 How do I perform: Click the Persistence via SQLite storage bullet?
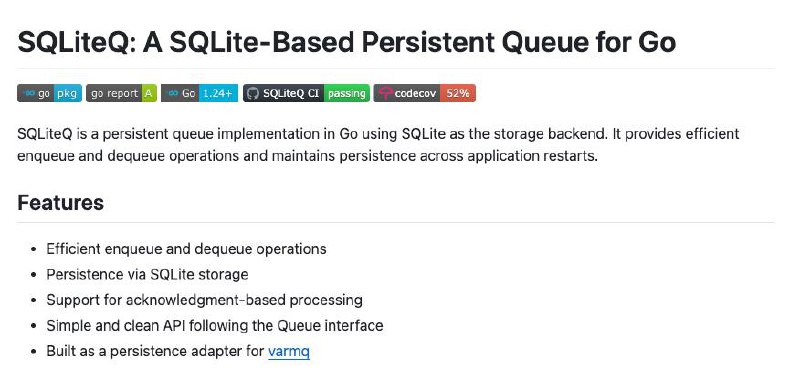[147, 274]
